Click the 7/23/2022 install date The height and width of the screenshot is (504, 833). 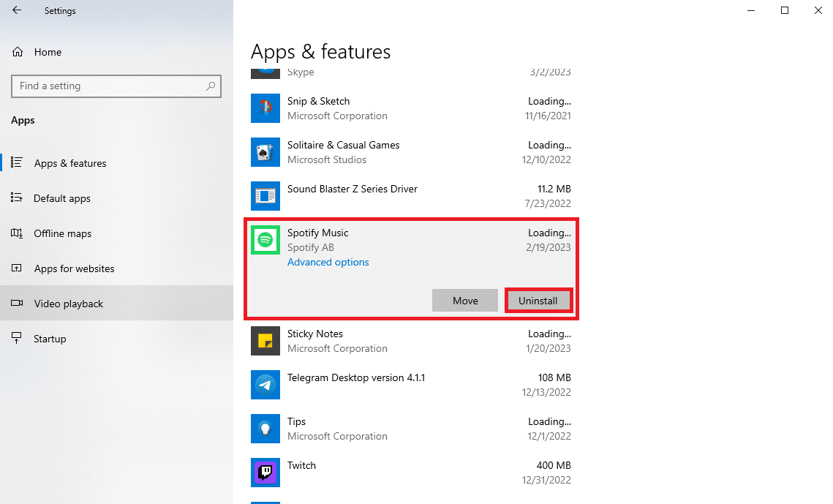coord(548,203)
